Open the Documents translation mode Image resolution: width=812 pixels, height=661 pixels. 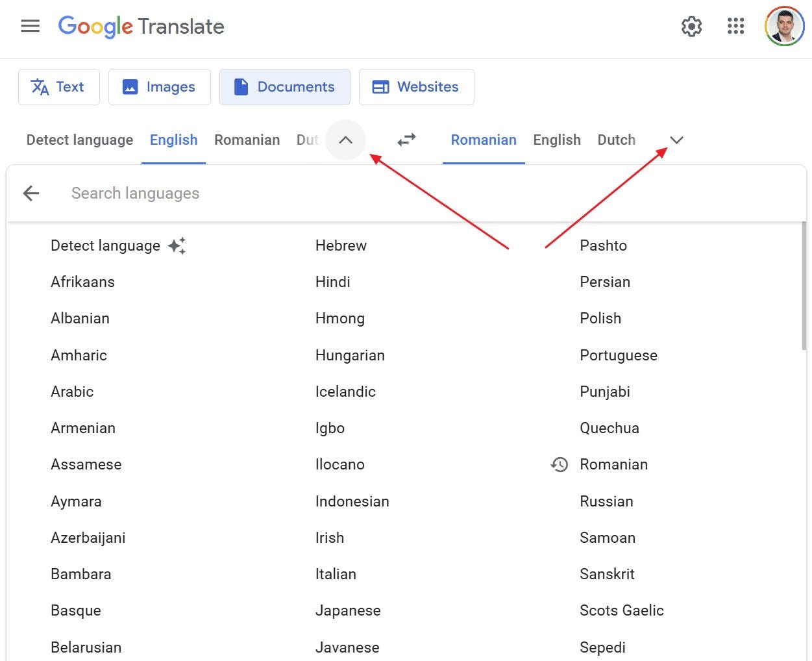point(284,86)
